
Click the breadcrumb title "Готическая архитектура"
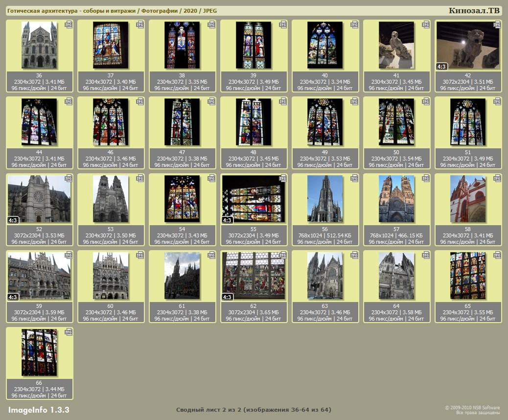tap(41, 11)
